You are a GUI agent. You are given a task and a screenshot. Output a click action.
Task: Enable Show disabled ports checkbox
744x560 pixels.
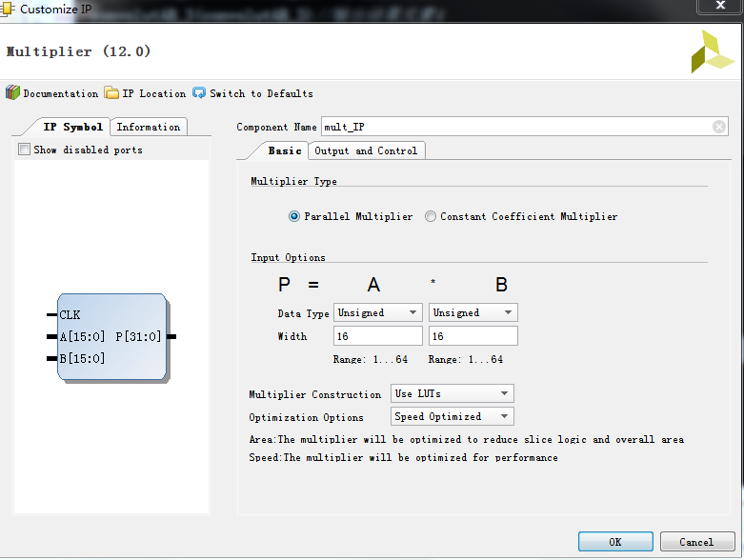click(x=24, y=150)
